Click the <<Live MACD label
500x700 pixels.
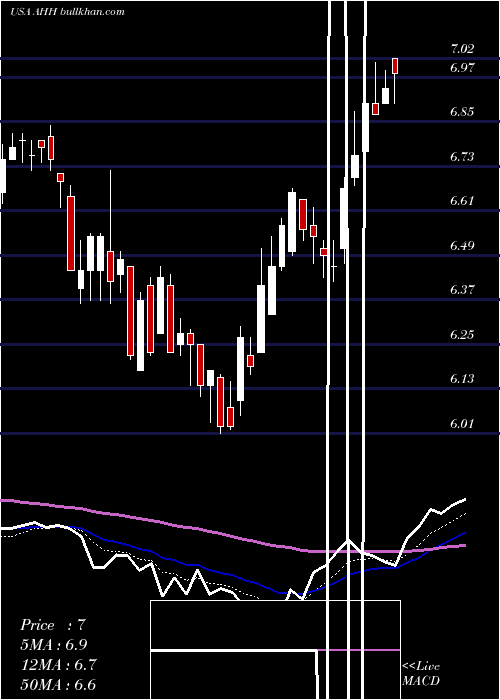point(421,673)
